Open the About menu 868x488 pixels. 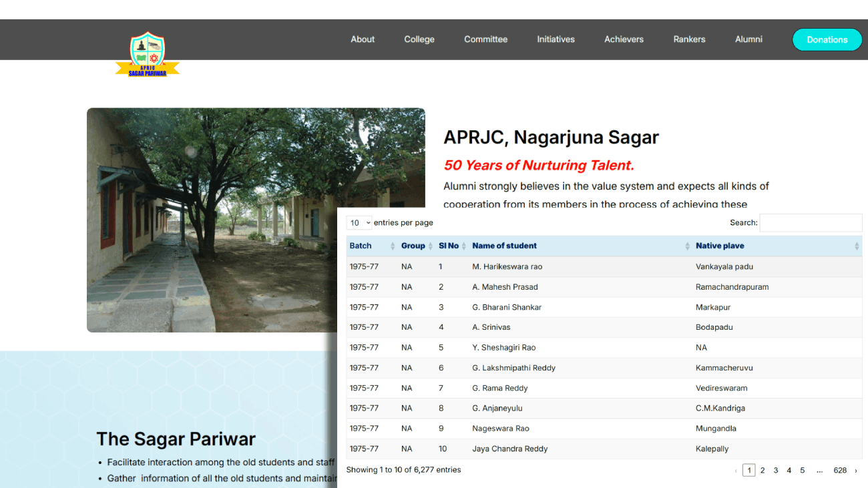pos(363,39)
